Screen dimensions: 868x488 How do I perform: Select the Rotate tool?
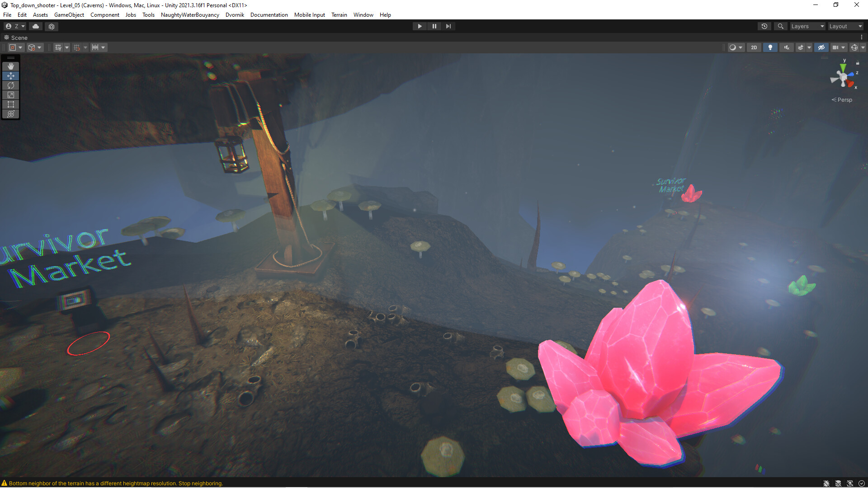pyautogui.click(x=11, y=85)
